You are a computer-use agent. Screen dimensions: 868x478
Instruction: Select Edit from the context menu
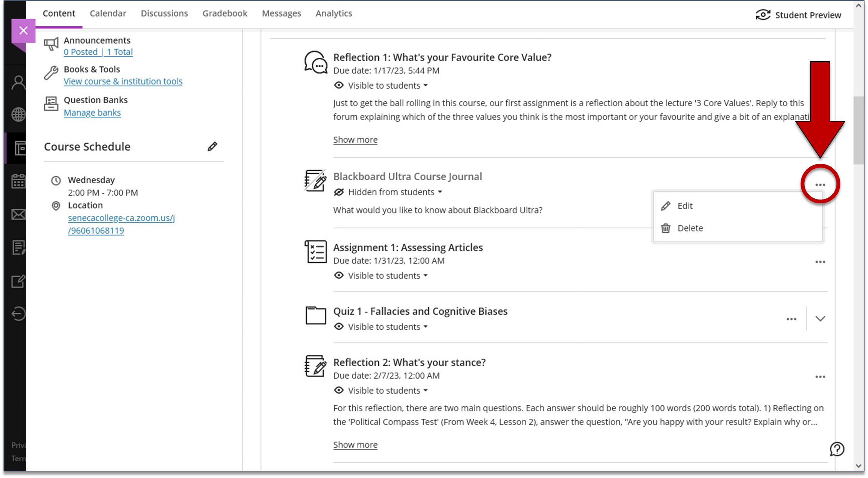684,205
